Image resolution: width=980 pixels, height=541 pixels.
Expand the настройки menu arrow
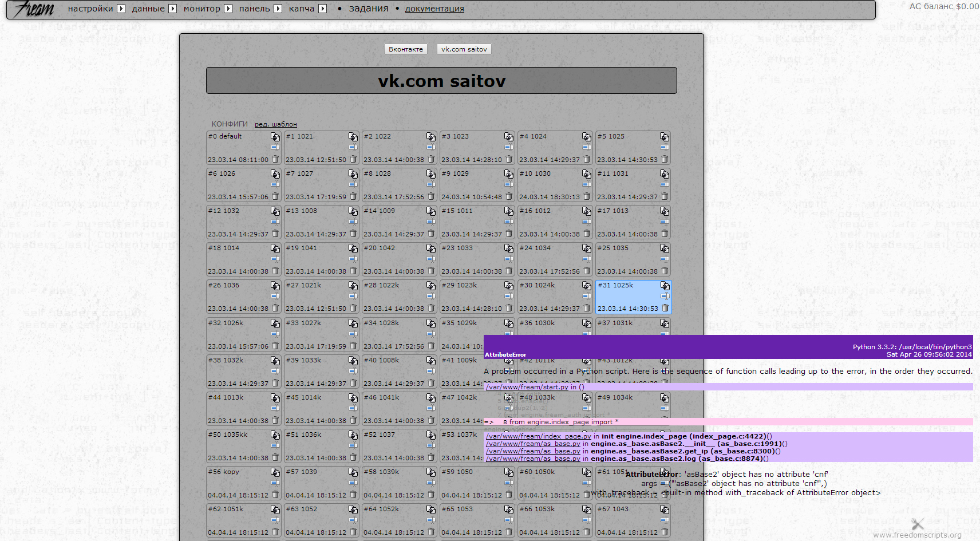(121, 9)
